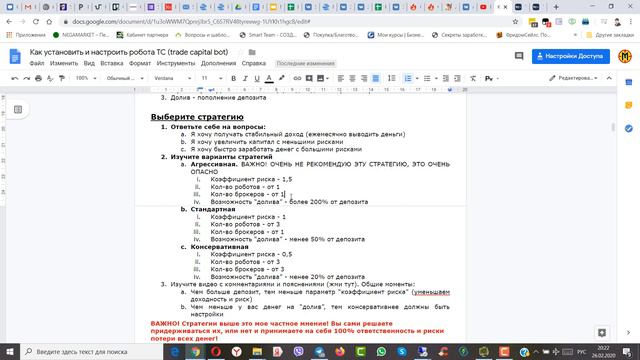This screenshot has width=640, height=360.
Task: Open Последние изменения revision history link
Action: (305, 63)
